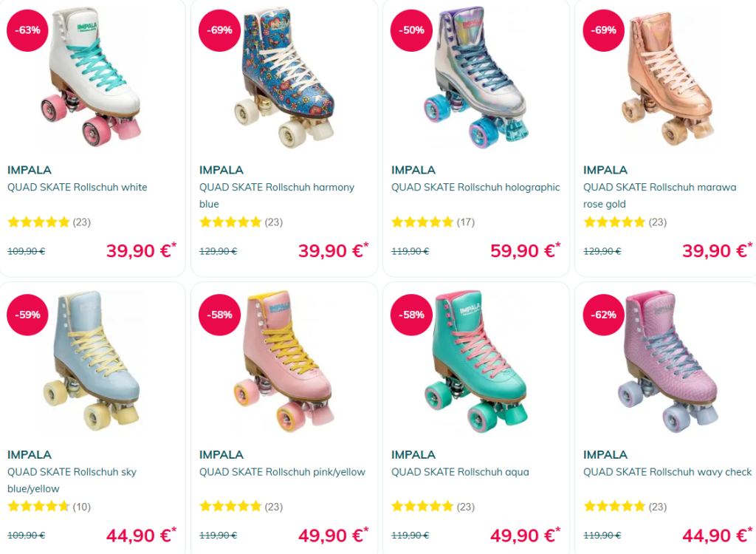Screen dimensions: 756x554
Task: Click the star rating with 10 reviews
Action: [38, 506]
